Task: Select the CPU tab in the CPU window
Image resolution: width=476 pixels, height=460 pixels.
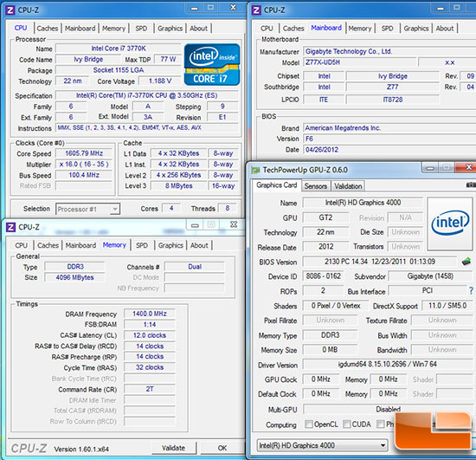Action: tap(21, 28)
